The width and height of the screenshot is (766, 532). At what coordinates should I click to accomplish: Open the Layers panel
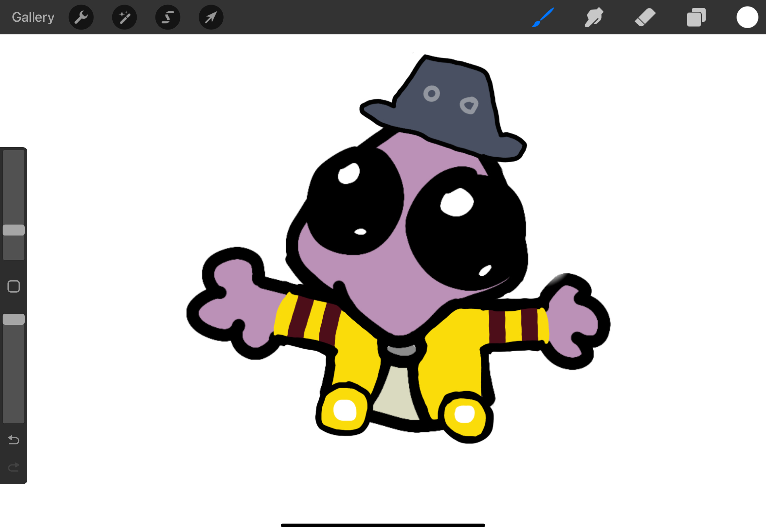click(696, 17)
